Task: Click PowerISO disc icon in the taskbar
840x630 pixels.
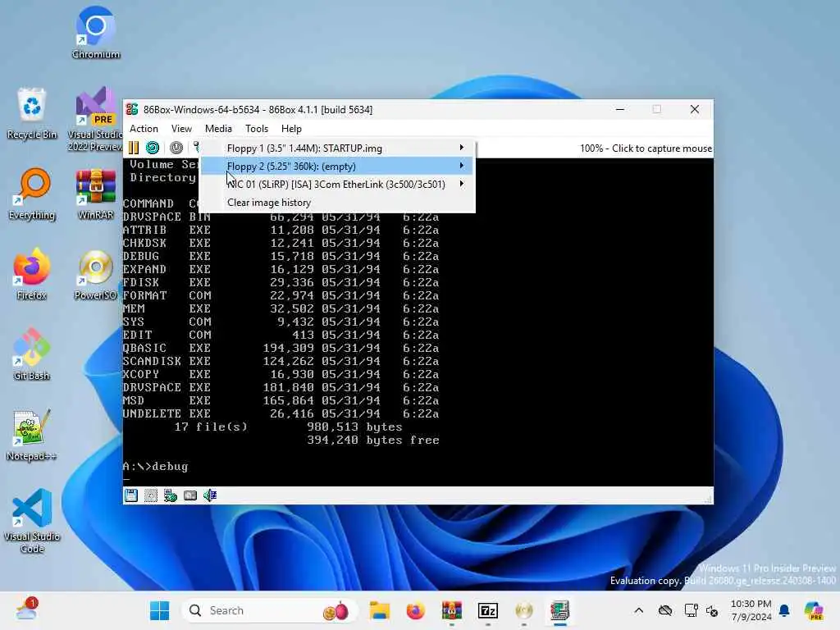Action: 523,610
